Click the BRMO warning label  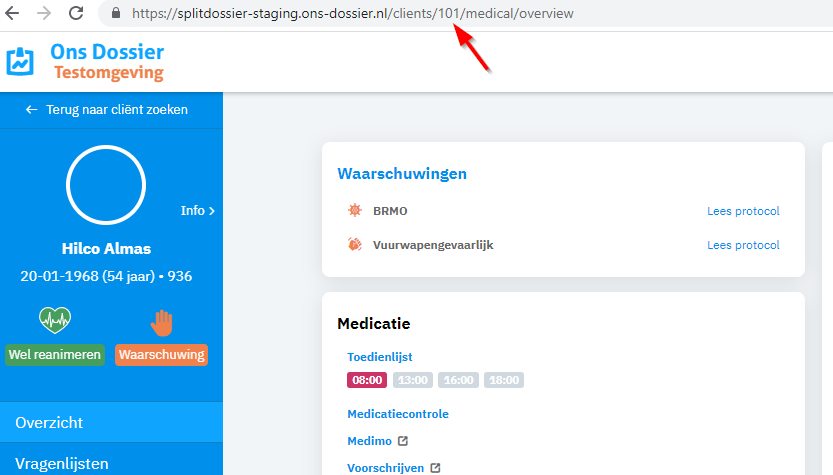pyautogui.click(x=390, y=211)
